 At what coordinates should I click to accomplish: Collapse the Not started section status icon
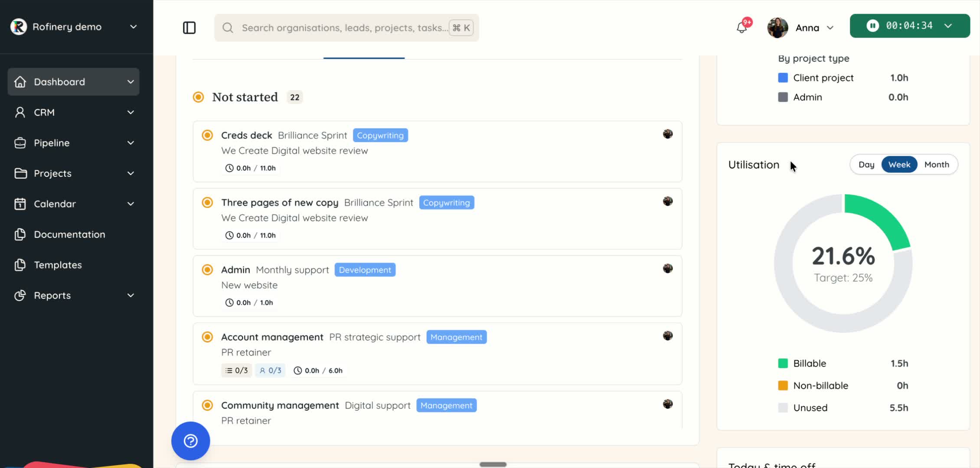pos(198,97)
